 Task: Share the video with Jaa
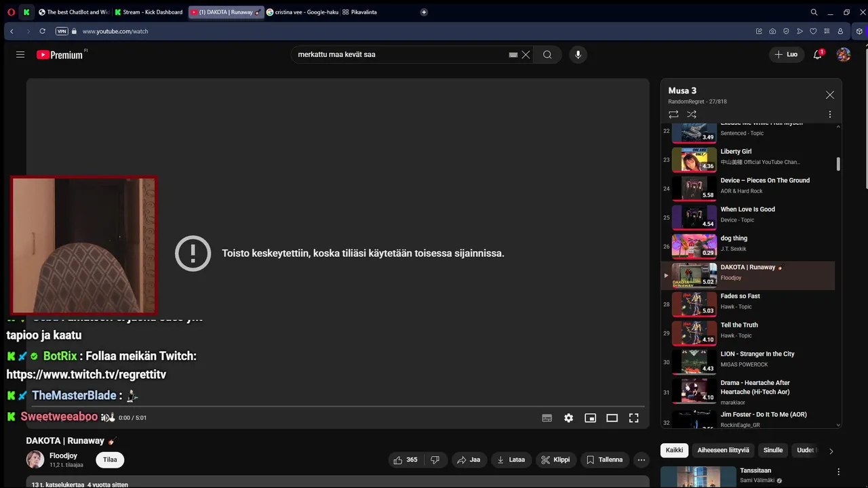click(x=469, y=460)
